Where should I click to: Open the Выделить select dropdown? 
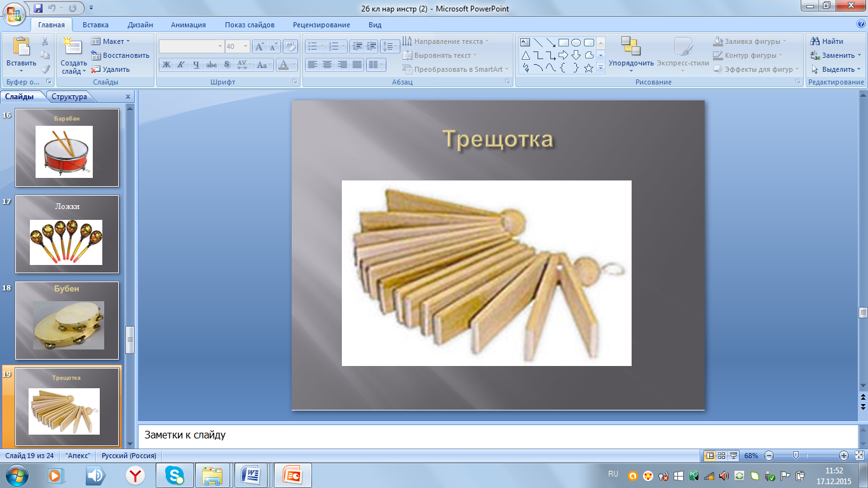836,69
